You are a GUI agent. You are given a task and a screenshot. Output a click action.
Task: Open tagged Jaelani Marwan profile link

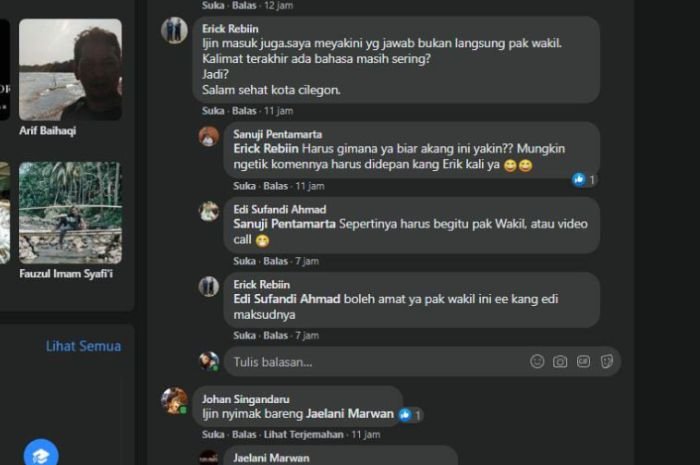(x=350, y=414)
